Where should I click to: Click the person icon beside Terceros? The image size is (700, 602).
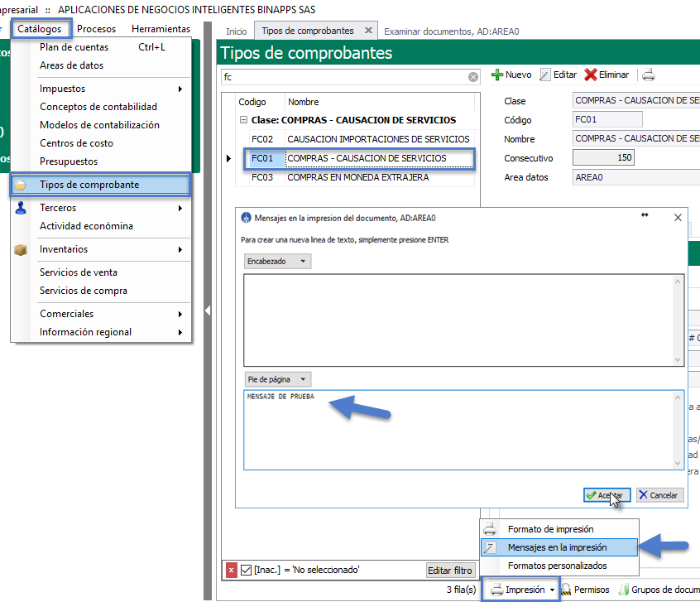(x=21, y=208)
